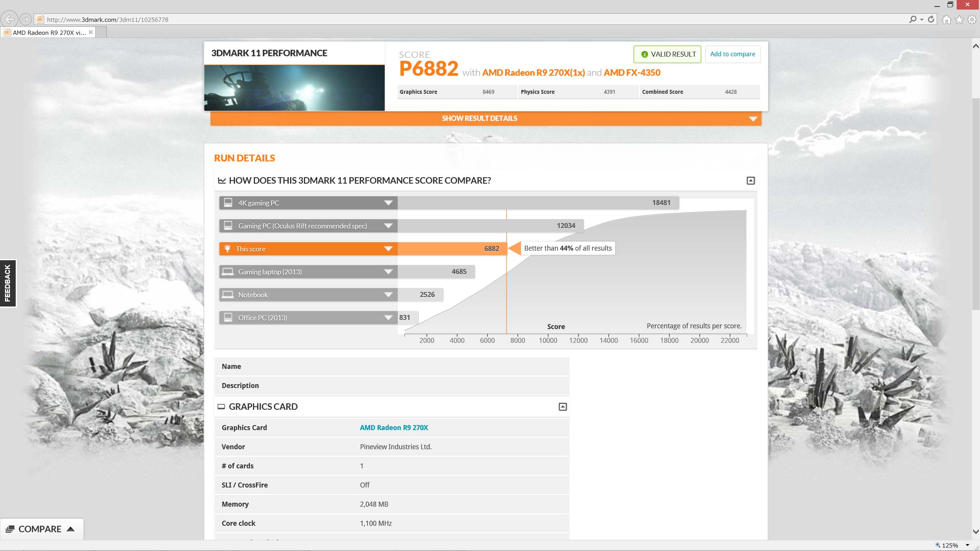The image size is (980, 551).
Task: Open a new blank tab
Action: 101,33
